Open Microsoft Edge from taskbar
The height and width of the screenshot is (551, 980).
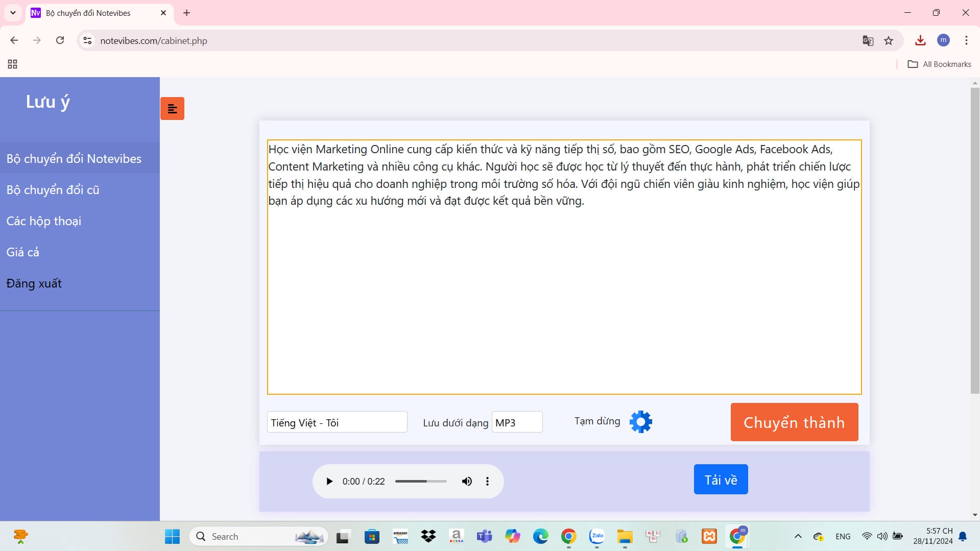[540, 536]
